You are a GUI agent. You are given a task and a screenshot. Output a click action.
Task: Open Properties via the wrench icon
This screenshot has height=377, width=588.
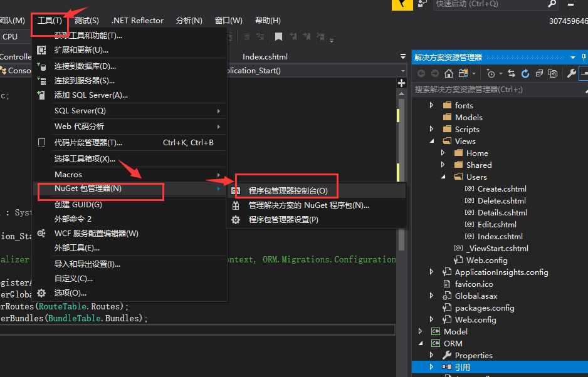[x=572, y=73]
